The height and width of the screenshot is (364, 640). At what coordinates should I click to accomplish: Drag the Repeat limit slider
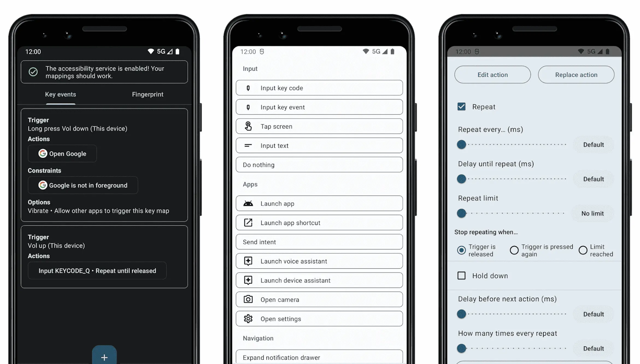click(x=462, y=213)
